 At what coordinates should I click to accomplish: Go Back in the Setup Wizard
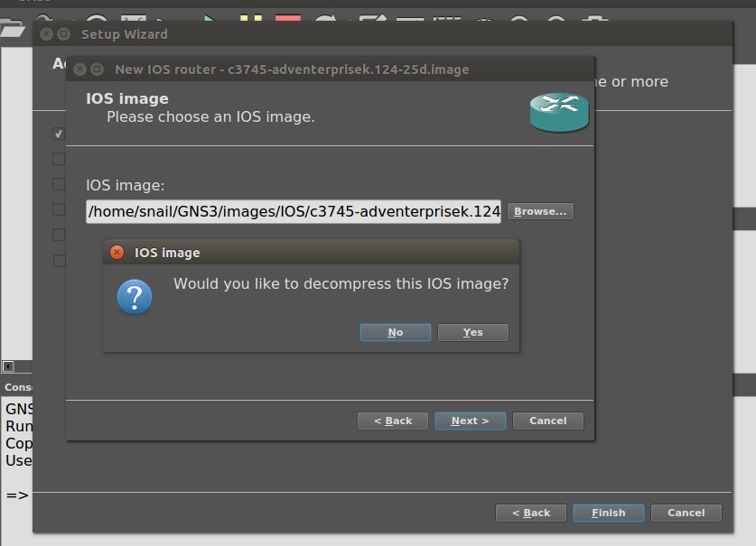[531, 513]
